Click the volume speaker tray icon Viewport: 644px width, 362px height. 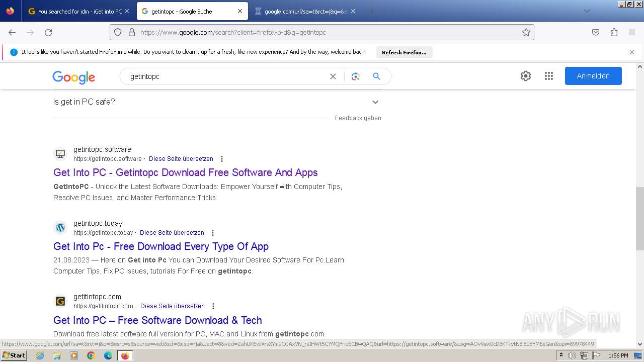click(x=572, y=355)
